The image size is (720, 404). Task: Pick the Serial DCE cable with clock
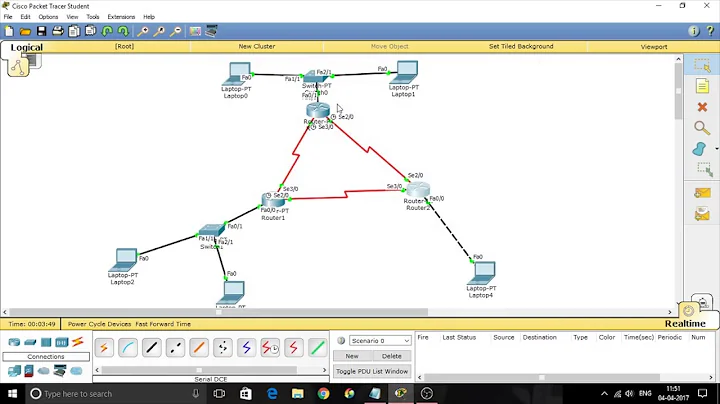coord(270,348)
